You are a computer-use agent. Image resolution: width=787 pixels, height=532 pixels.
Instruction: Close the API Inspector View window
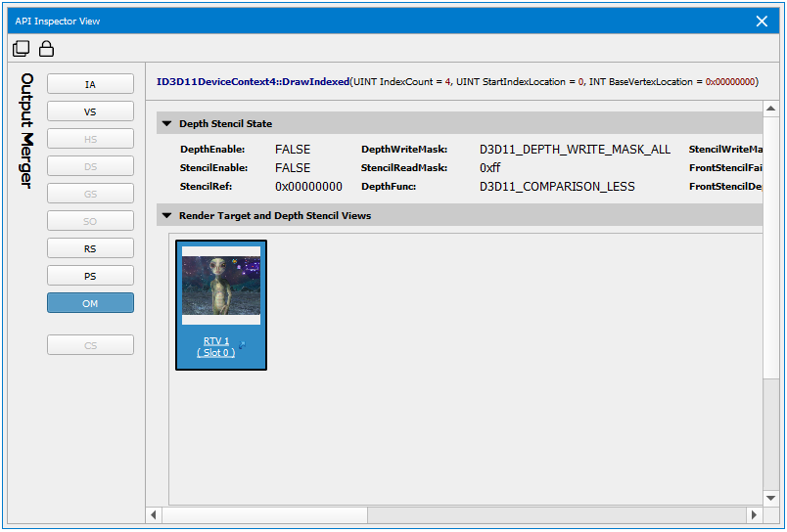tap(762, 22)
